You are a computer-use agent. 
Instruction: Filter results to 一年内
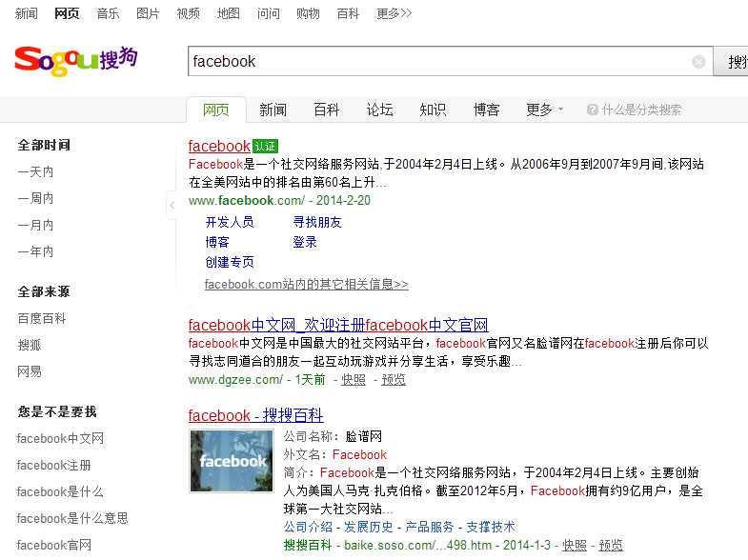(x=35, y=251)
